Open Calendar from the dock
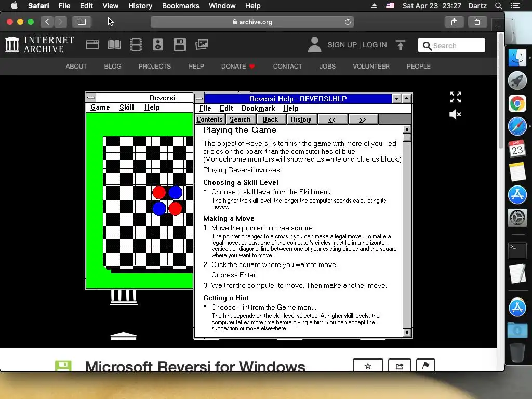532x399 pixels. coord(517,149)
